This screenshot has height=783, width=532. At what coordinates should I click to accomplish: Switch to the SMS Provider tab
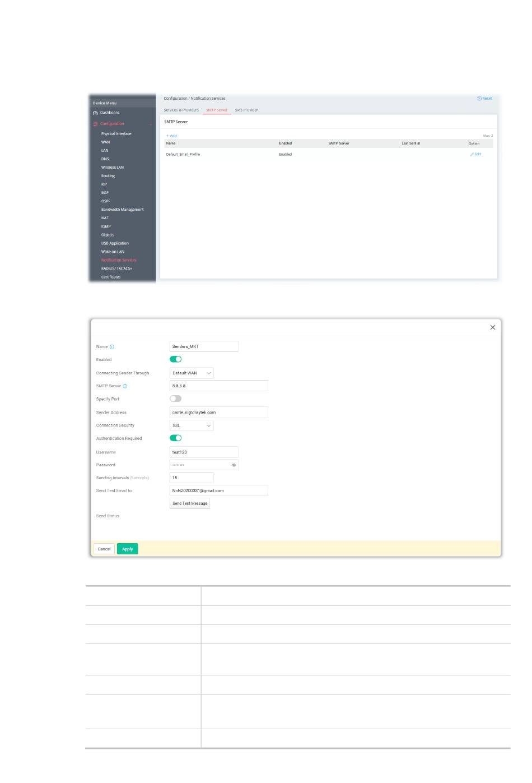(x=246, y=110)
